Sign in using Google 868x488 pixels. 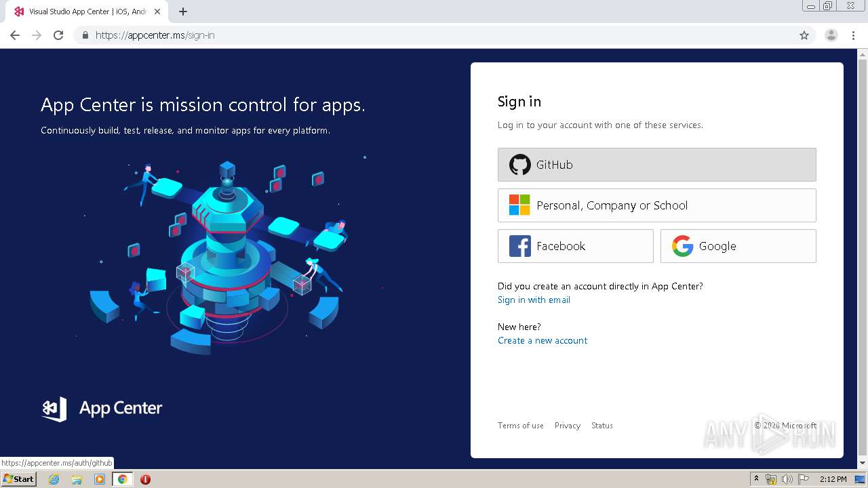point(738,246)
